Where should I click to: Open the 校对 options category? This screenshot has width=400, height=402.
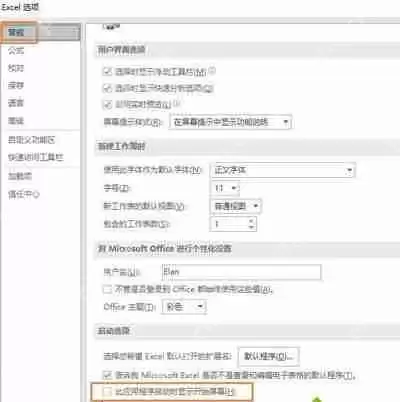click(16, 68)
